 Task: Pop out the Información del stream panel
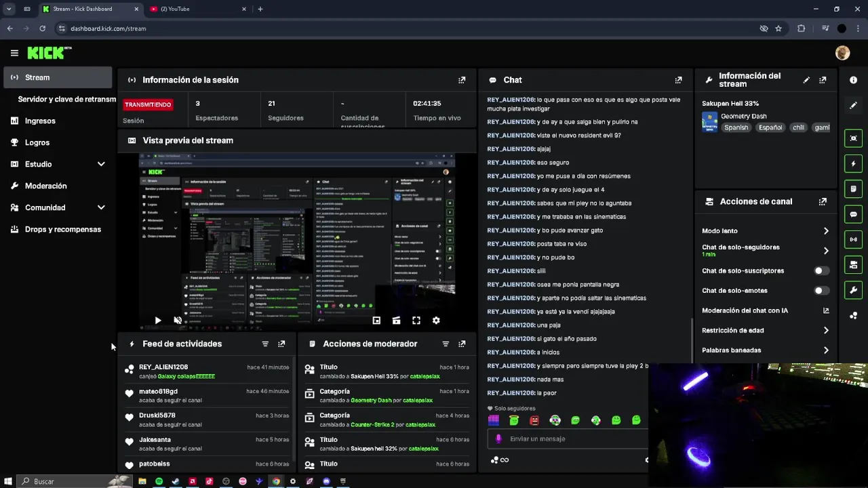coord(823,80)
